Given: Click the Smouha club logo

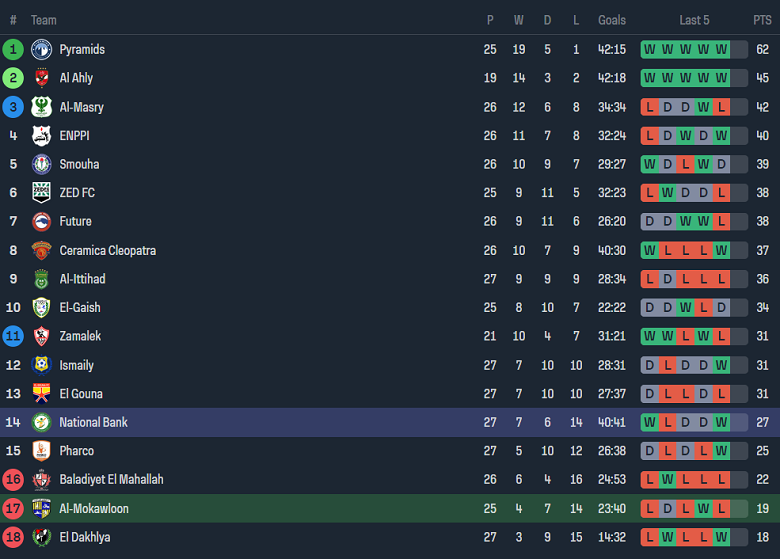Looking at the screenshot, I should [41, 164].
